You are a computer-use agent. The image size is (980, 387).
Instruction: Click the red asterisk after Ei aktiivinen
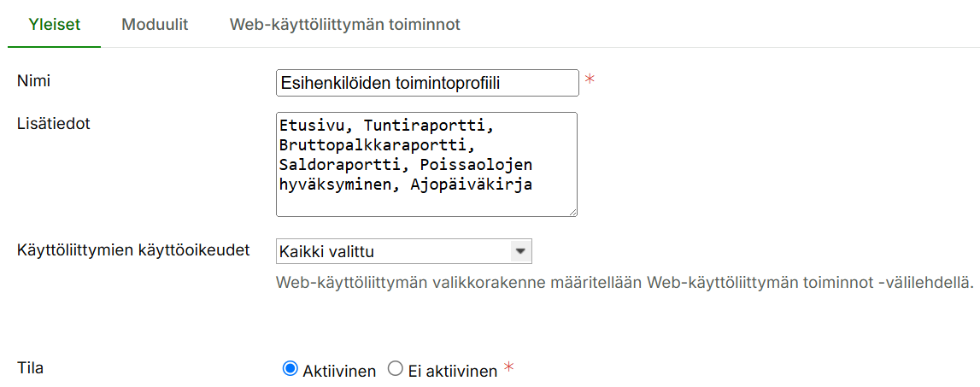click(x=509, y=368)
